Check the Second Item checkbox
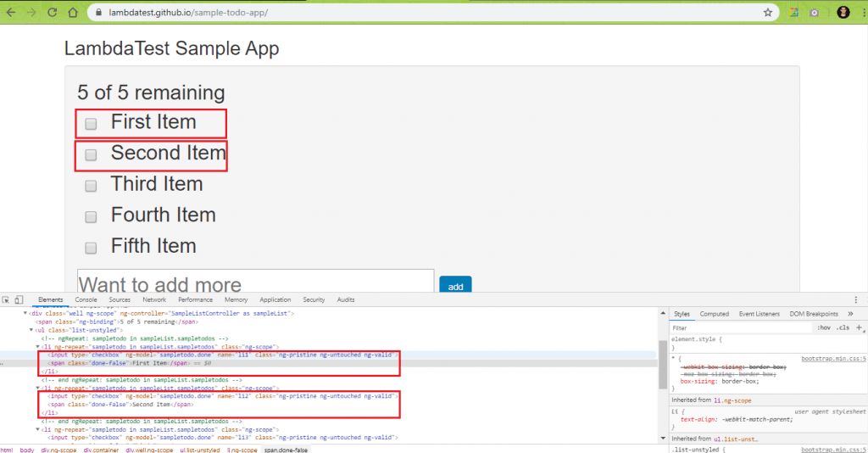Image resolution: width=868 pixels, height=453 pixels. pyautogui.click(x=91, y=154)
